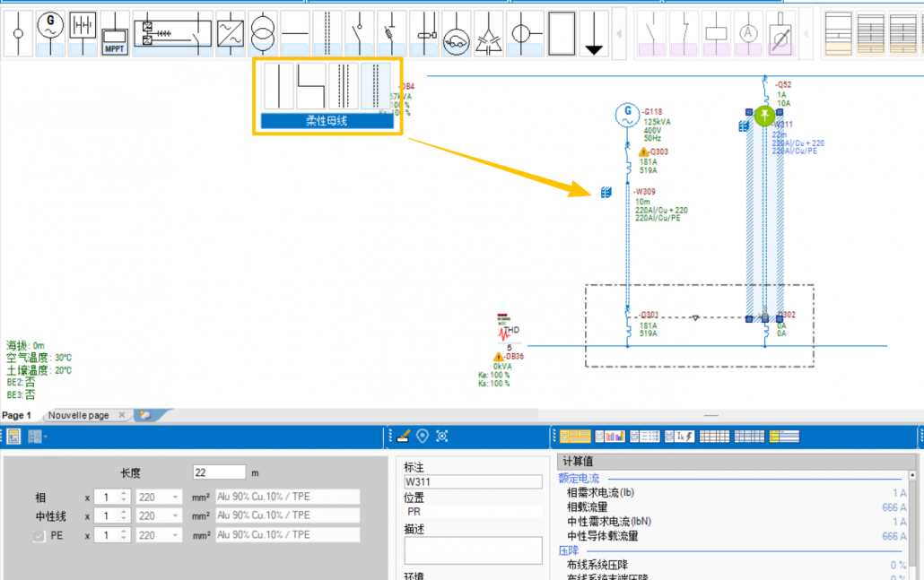Click the phase conductor count stepper
Screen dimensions: 924x580
tap(123, 497)
